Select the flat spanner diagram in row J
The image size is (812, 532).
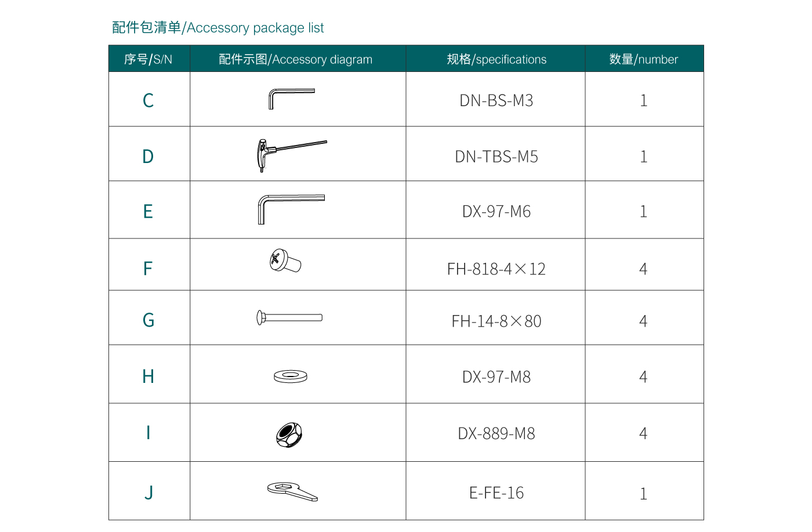(x=292, y=491)
